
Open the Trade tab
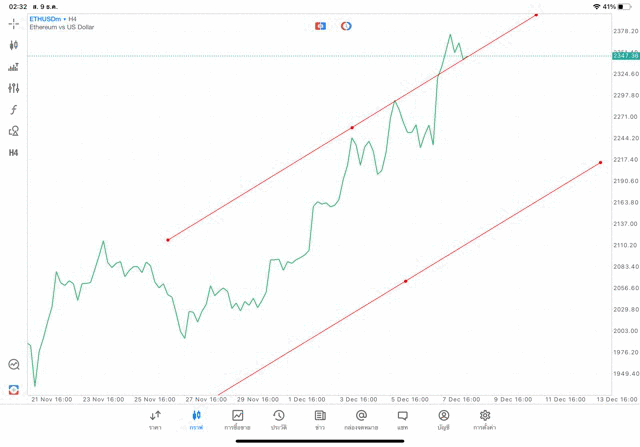click(237, 419)
